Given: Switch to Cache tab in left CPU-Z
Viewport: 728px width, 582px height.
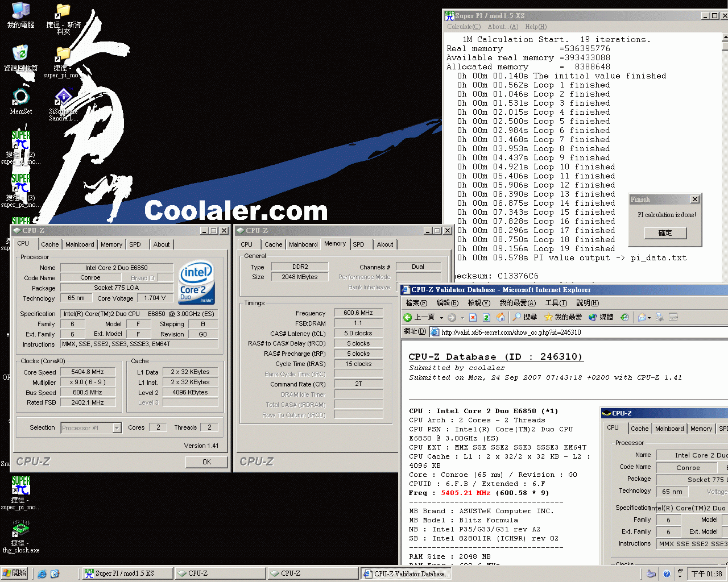Looking at the screenshot, I should pos(50,244).
